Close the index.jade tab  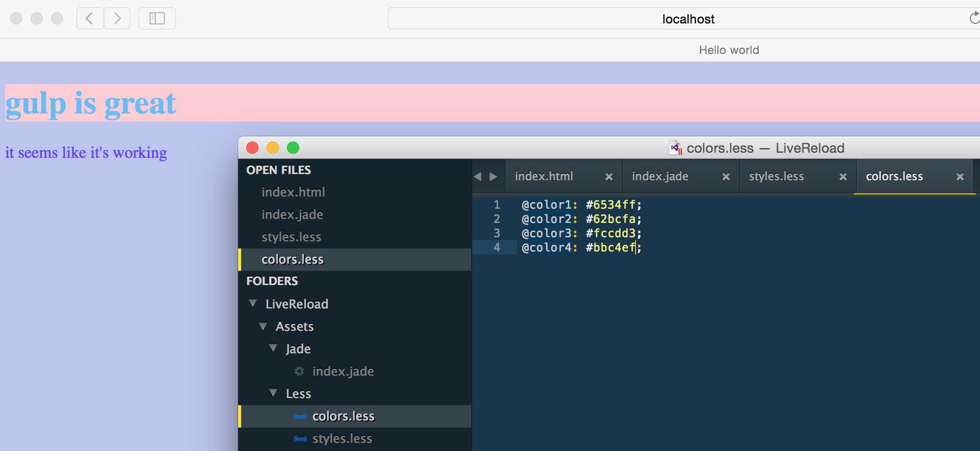[x=726, y=177]
